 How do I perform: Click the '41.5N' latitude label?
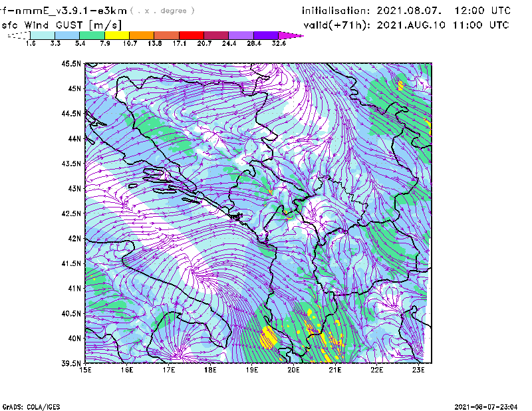click(71, 263)
